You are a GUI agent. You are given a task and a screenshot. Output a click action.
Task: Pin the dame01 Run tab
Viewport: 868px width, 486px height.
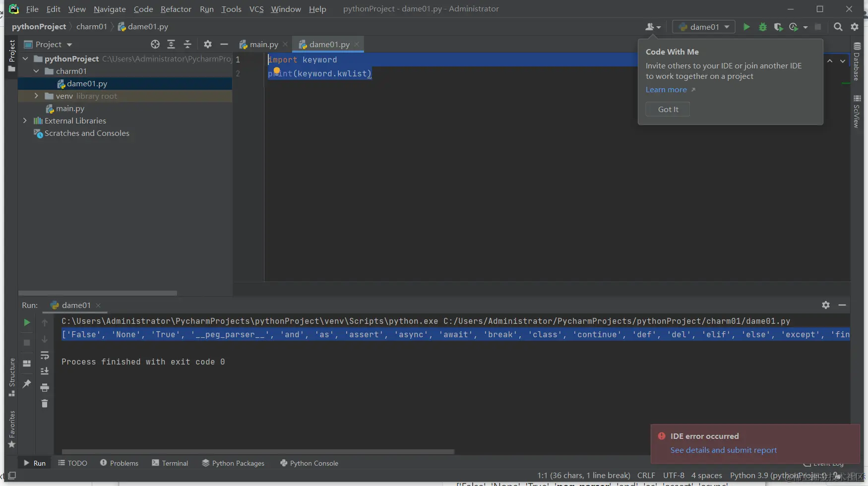(x=27, y=383)
